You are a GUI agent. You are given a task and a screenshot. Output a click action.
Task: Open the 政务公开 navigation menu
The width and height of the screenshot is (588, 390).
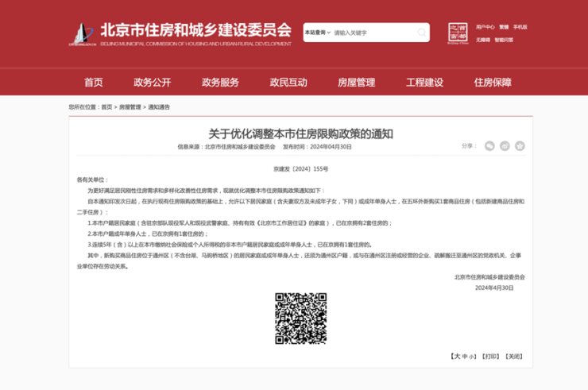[x=152, y=83]
